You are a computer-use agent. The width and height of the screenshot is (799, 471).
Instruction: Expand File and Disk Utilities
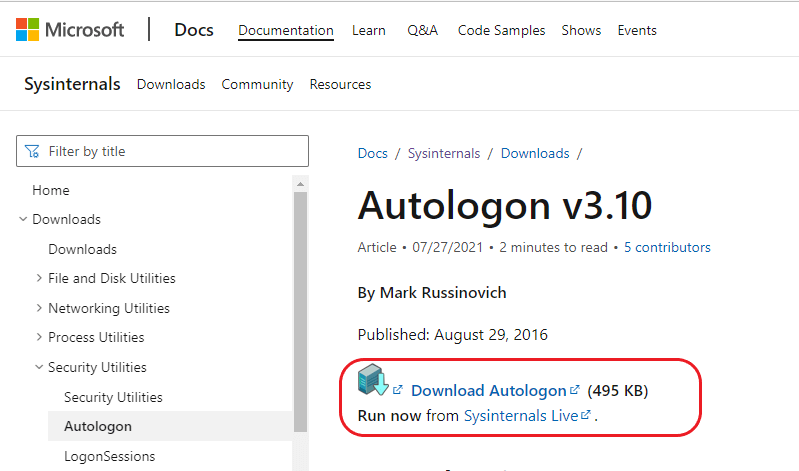(39, 278)
